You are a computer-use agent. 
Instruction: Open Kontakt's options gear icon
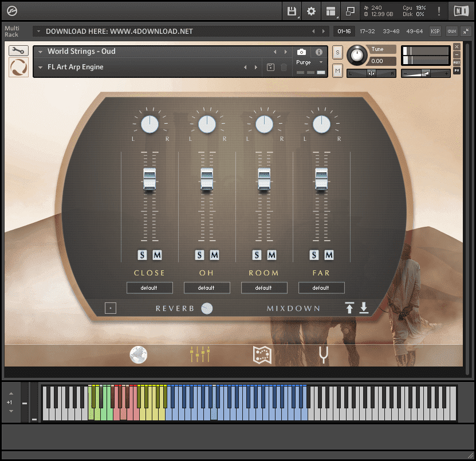[x=310, y=10]
